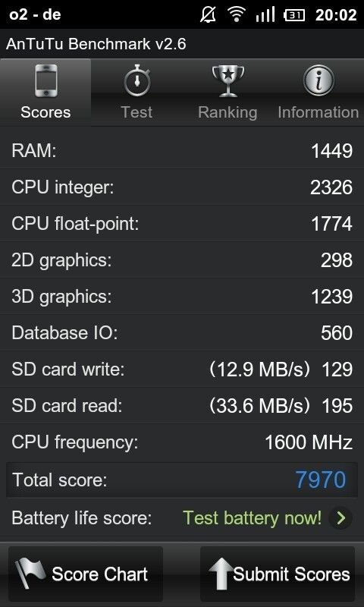
Task: Switch to the Ranking tab label
Action: [x=227, y=112]
